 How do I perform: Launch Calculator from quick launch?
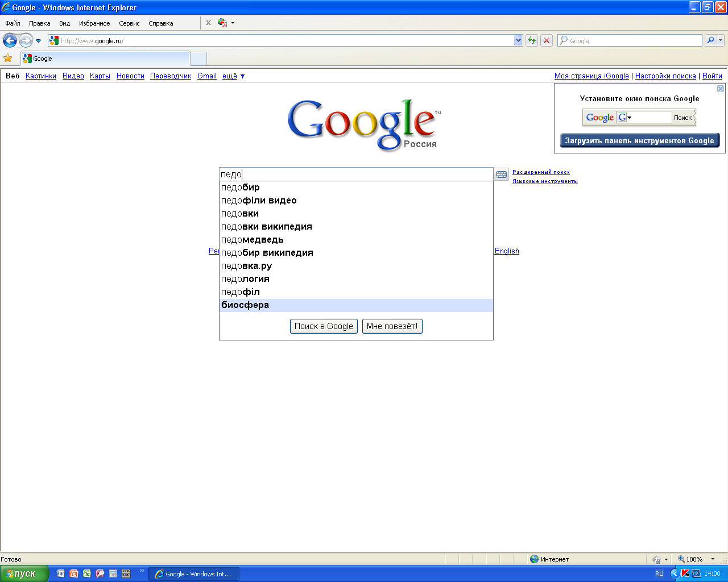(113, 573)
